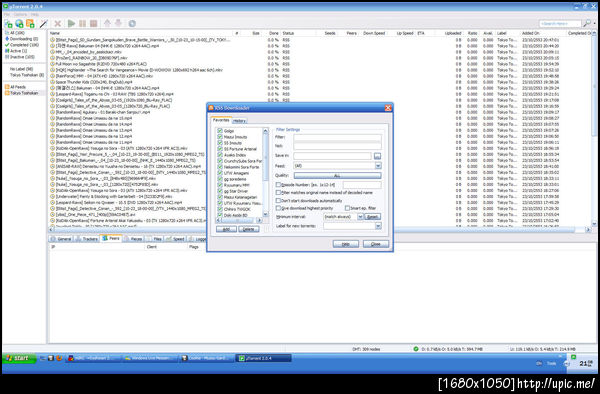
Task: Enable the Episode Number checkbox
Action: (x=279, y=185)
